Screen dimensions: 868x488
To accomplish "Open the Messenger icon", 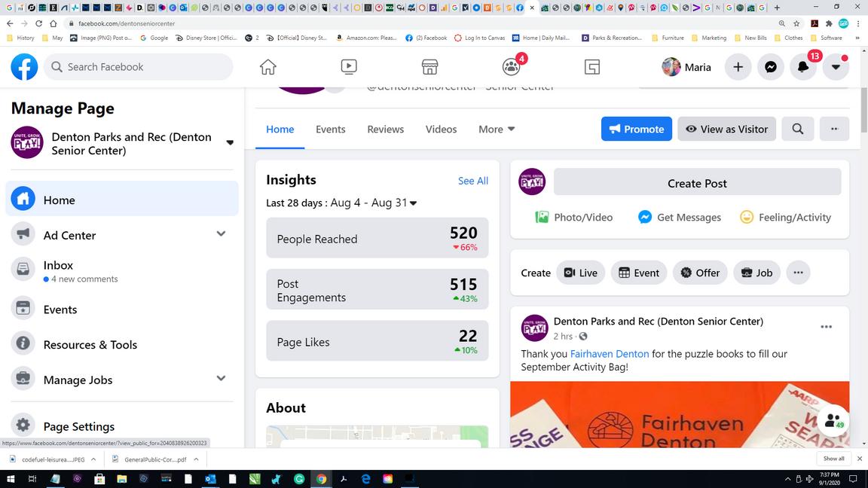I will pos(771,67).
